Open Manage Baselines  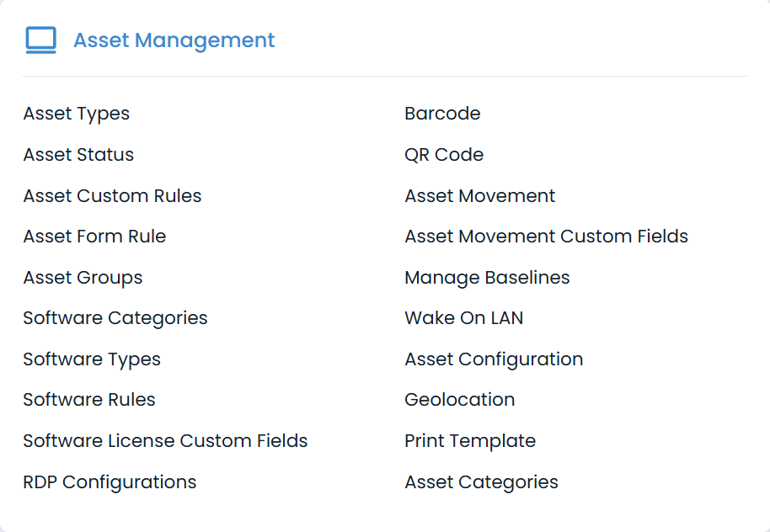(x=486, y=277)
